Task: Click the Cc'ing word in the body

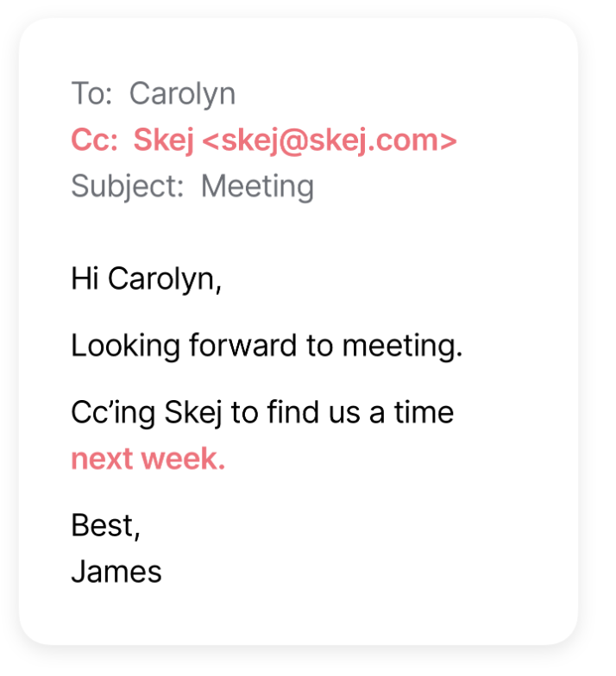Action: (x=113, y=414)
